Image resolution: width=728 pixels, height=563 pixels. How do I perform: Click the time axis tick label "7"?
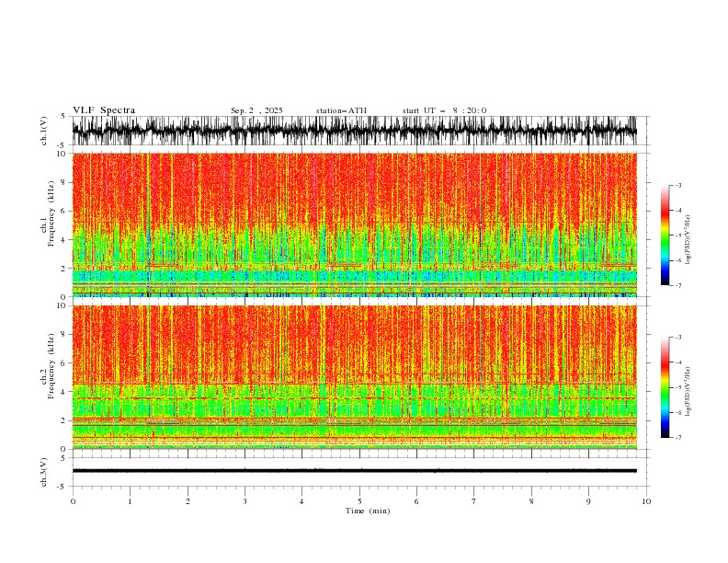(x=474, y=501)
